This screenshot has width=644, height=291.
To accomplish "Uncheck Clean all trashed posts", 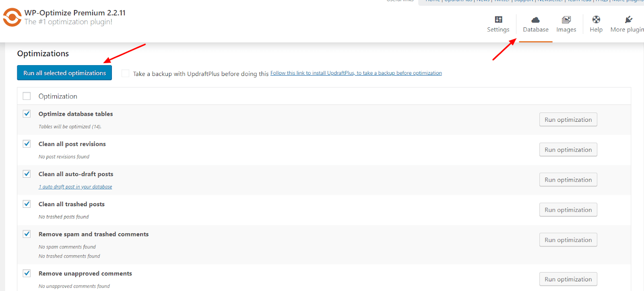I will pos(27,204).
